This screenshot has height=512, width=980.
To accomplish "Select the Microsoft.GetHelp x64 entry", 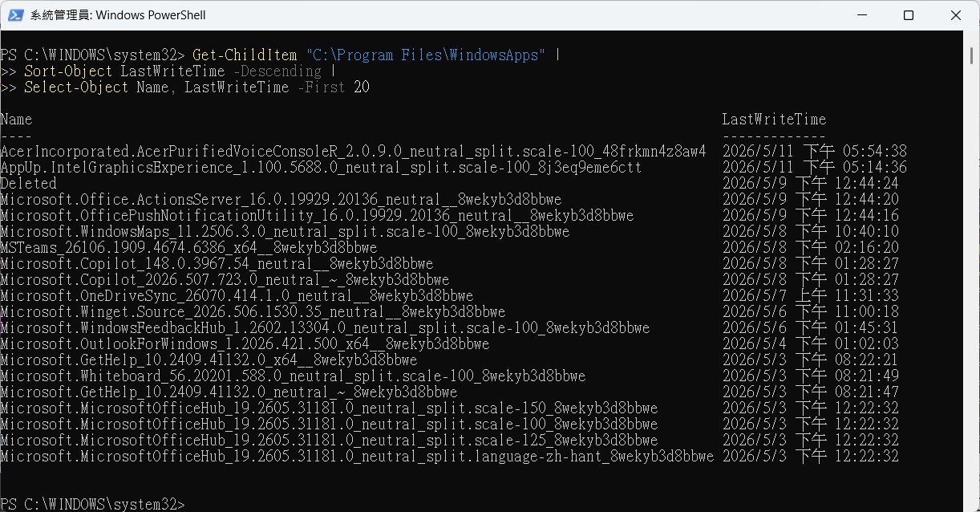I will tap(209, 360).
